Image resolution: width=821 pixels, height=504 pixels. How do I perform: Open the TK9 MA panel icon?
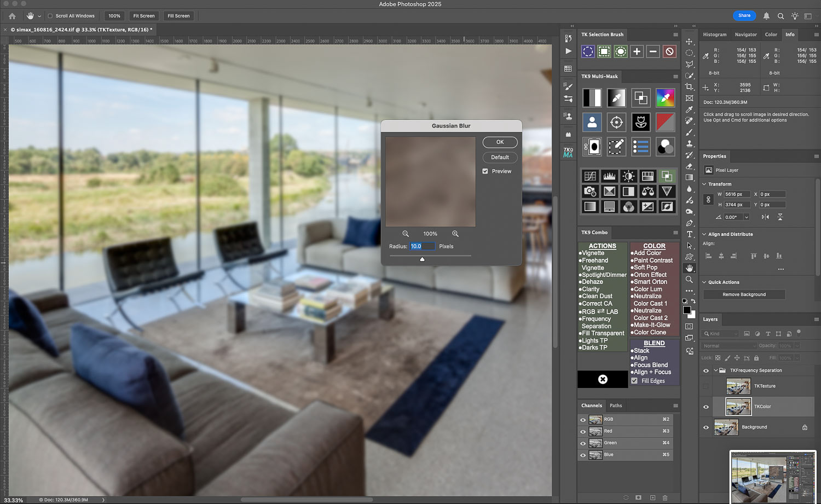(568, 152)
